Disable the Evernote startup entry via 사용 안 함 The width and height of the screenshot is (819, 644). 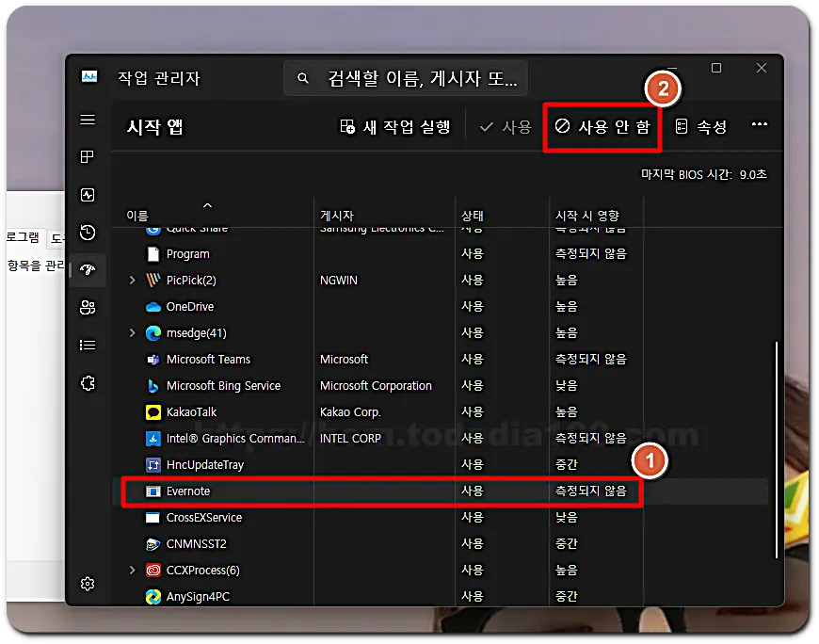tap(602, 126)
